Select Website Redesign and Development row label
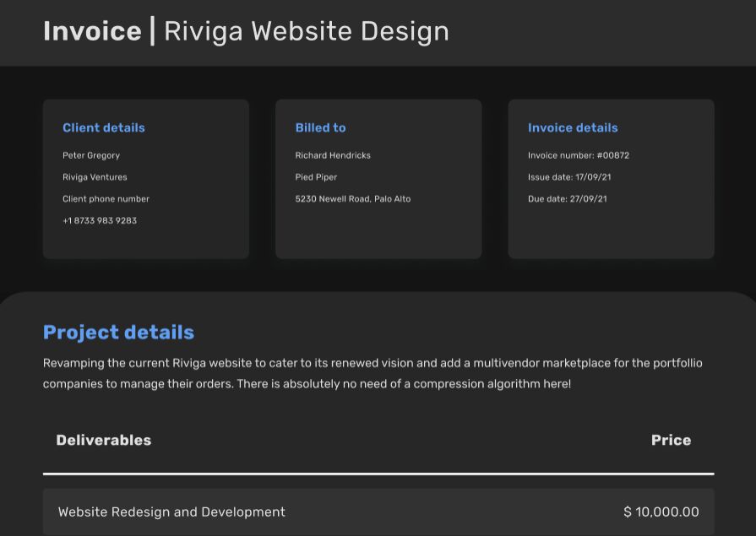The width and height of the screenshot is (756, 536). 171,512
